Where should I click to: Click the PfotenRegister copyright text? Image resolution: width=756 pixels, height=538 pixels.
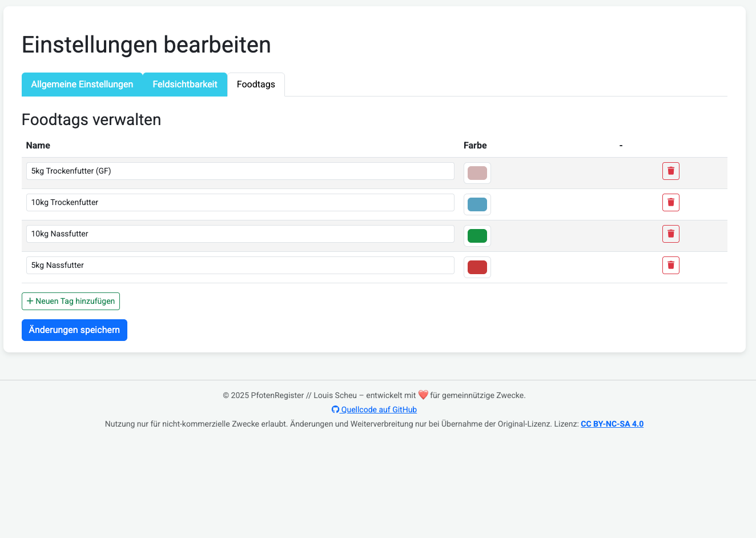(x=374, y=395)
